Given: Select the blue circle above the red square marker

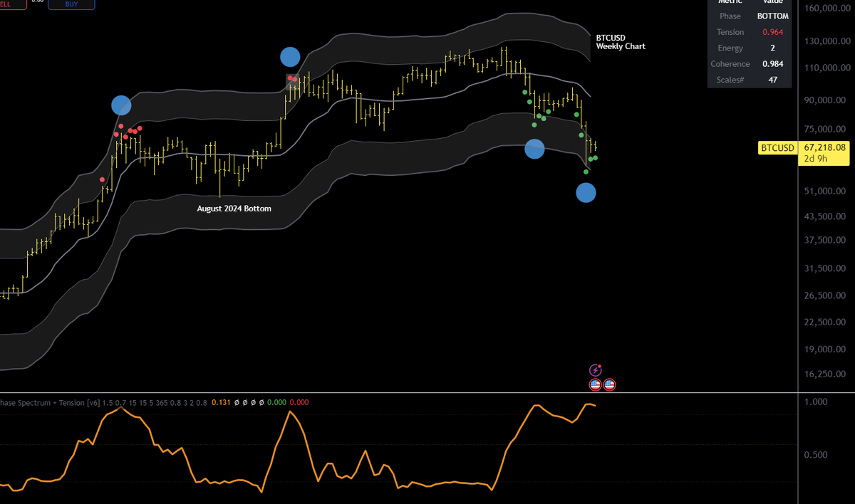Looking at the screenshot, I should 290,57.
